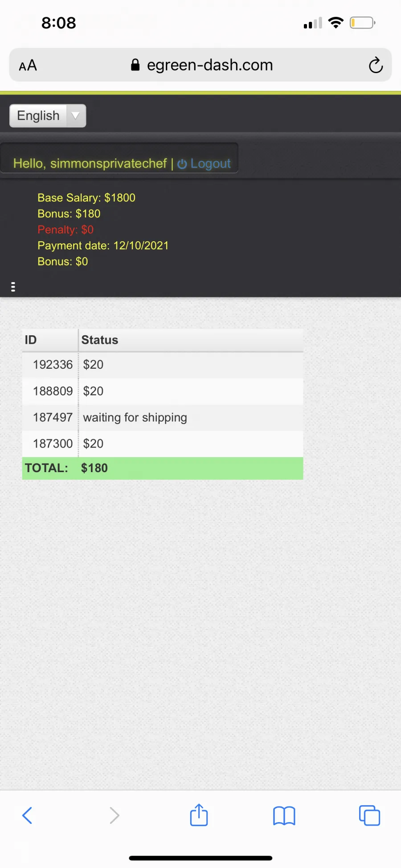Select the waiting for shipping status
Screen dimensions: 401x868
[x=135, y=418]
